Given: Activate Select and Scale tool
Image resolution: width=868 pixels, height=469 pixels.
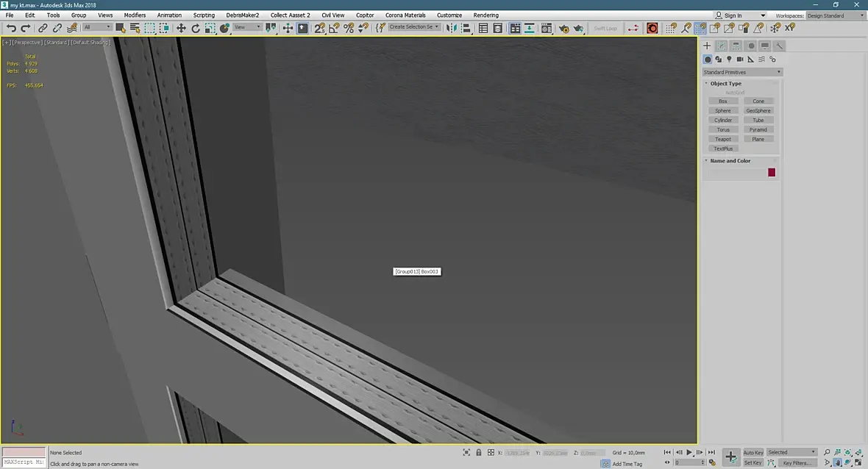Looking at the screenshot, I should coord(210,28).
